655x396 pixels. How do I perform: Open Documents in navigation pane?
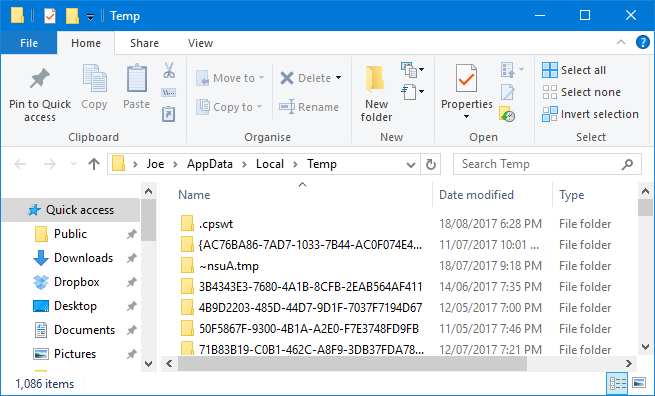click(74, 330)
